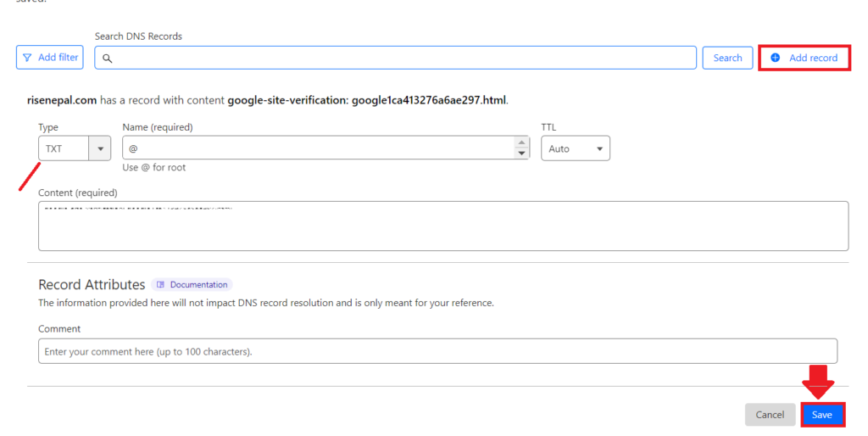
Task: Click the Add record button
Action: coord(804,58)
